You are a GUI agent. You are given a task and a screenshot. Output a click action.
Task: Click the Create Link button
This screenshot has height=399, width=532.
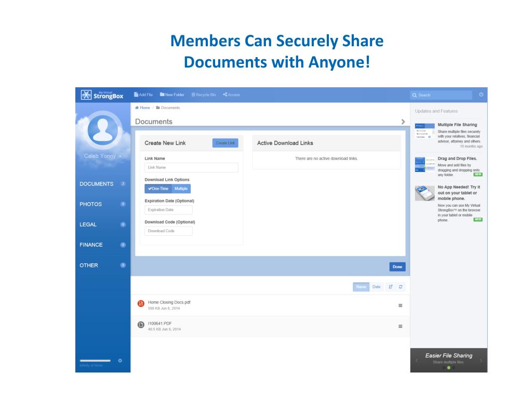point(225,143)
